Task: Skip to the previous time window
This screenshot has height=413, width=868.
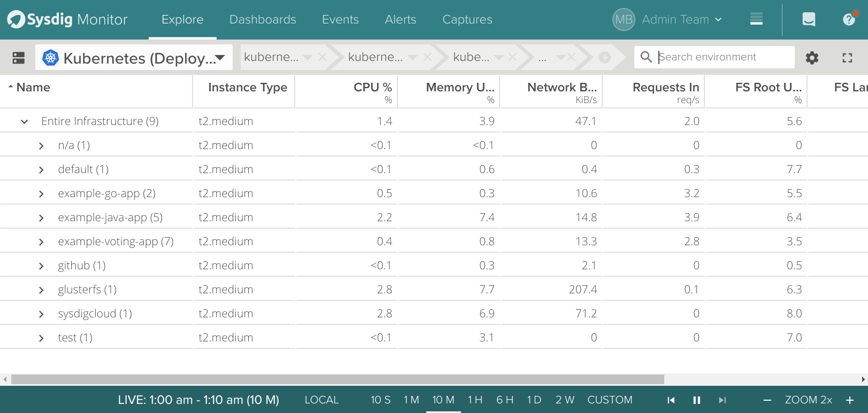Action: tap(671, 400)
